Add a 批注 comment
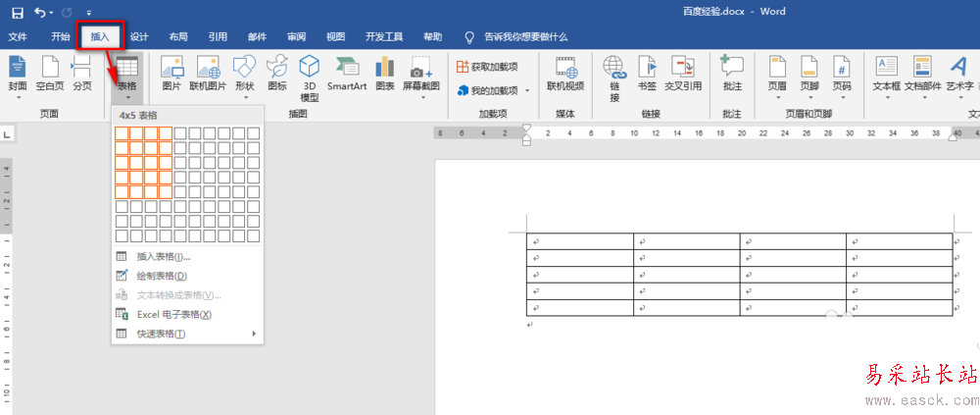The width and height of the screenshot is (980, 415). tap(732, 74)
